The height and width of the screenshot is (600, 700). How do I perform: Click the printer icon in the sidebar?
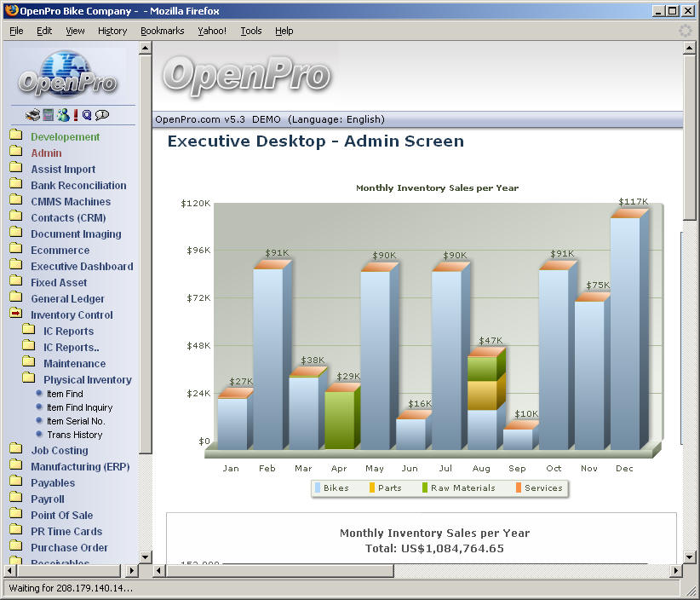point(32,115)
